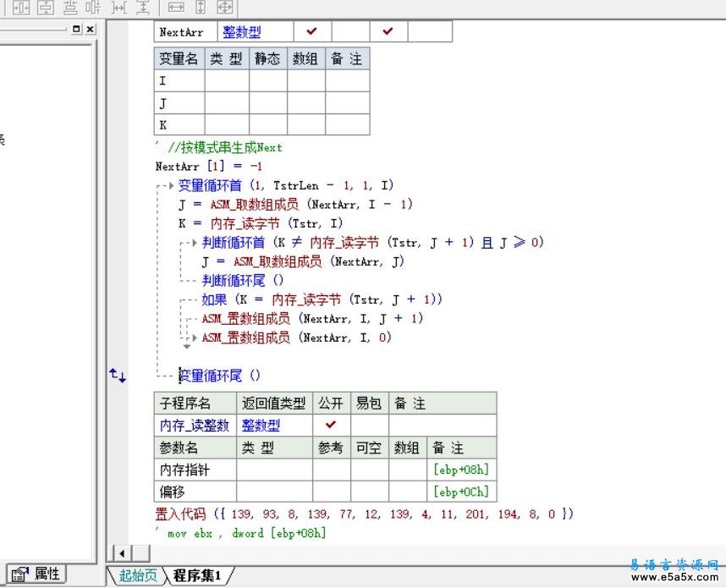Screen dimensions: 726x588
Task: Click the make same height toolbar icon
Action: 201,7
